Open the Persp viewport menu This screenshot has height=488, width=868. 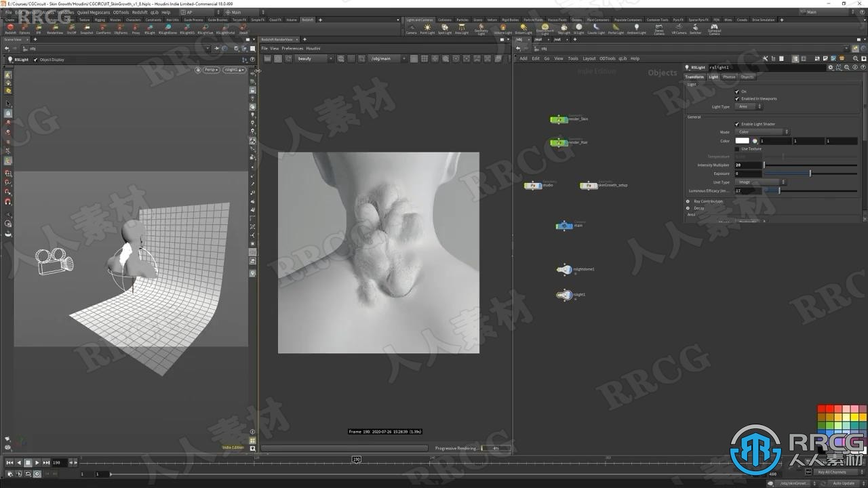(211, 70)
